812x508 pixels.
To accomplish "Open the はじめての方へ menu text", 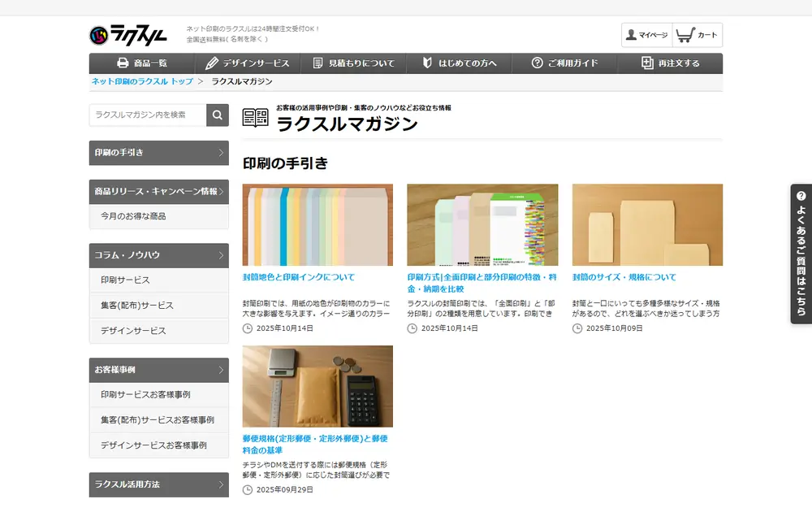I will coord(468,63).
